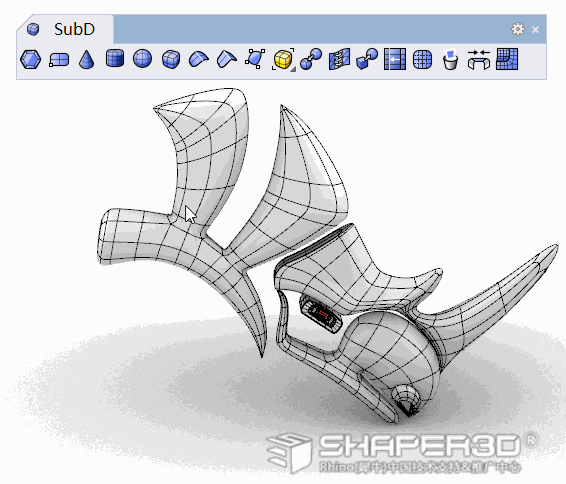Select the stitch edges tool icon
Image resolution: width=566 pixels, height=484 pixels.
pos(339,59)
